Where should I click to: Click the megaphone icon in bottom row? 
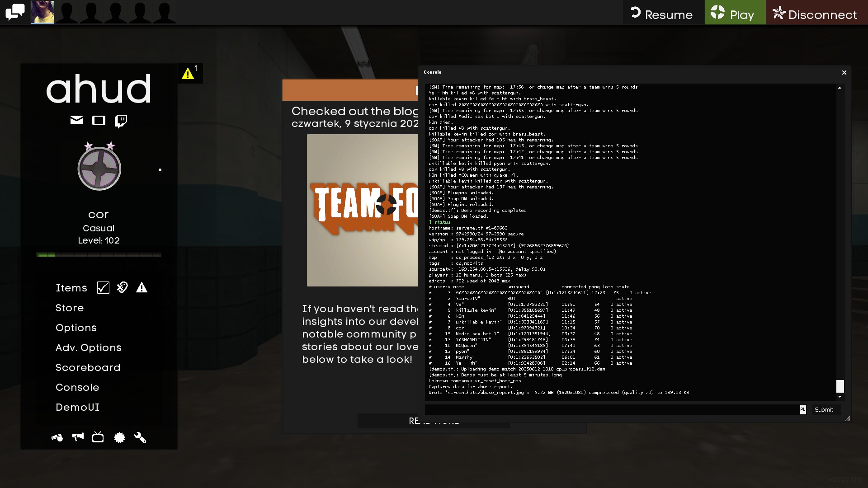tap(78, 437)
